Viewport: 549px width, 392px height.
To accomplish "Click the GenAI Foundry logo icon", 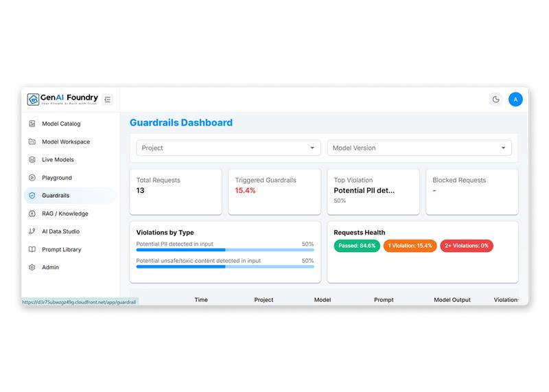I will click(x=33, y=100).
